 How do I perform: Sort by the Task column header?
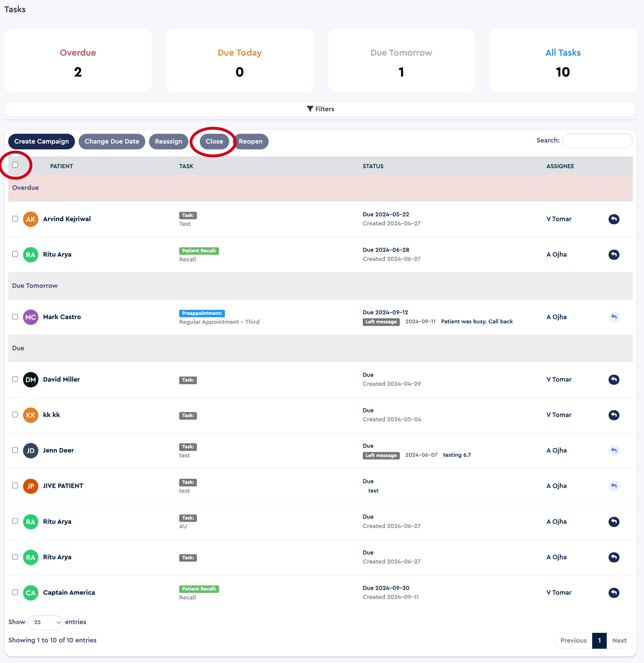[186, 166]
